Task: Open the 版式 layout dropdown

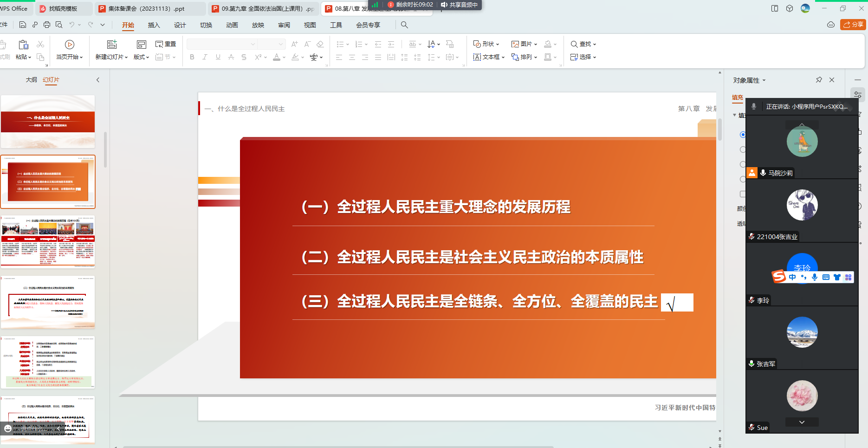Action: 141,57
